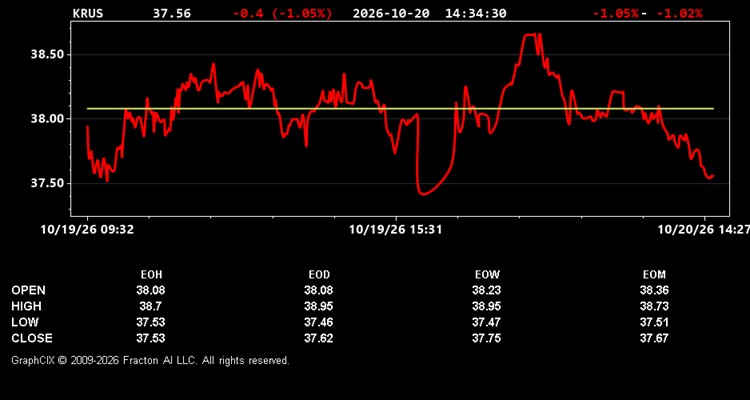This screenshot has width=750, height=400.
Task: Click the EOH open value 38.08
Action: pyautogui.click(x=151, y=290)
